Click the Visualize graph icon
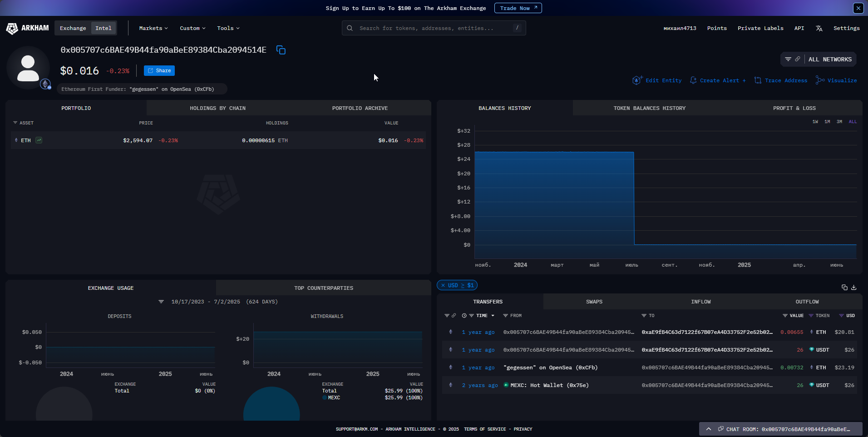The width and height of the screenshot is (868, 437). pyautogui.click(x=820, y=80)
